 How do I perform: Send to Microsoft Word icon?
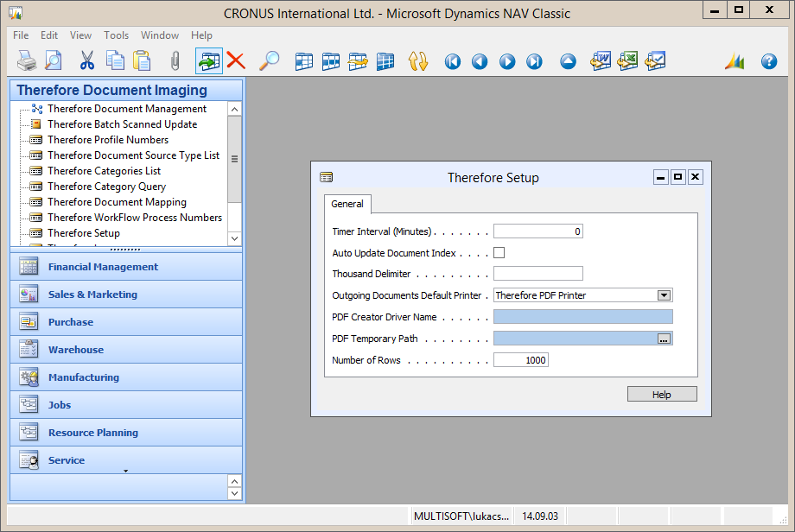pyautogui.click(x=601, y=61)
